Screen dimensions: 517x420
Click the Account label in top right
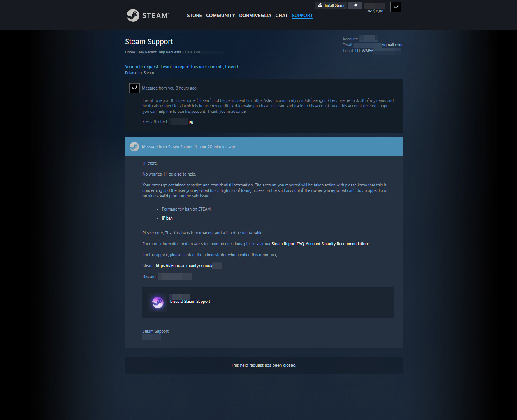coord(350,39)
